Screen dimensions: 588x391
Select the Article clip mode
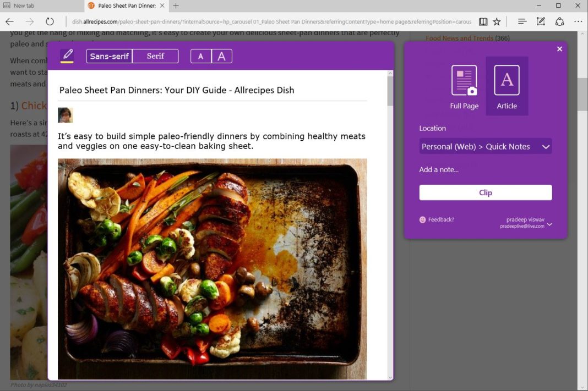pos(507,87)
